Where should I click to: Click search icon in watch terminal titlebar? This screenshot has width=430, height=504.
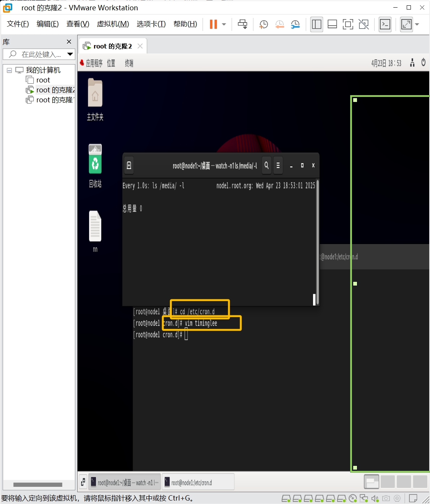coord(266,165)
